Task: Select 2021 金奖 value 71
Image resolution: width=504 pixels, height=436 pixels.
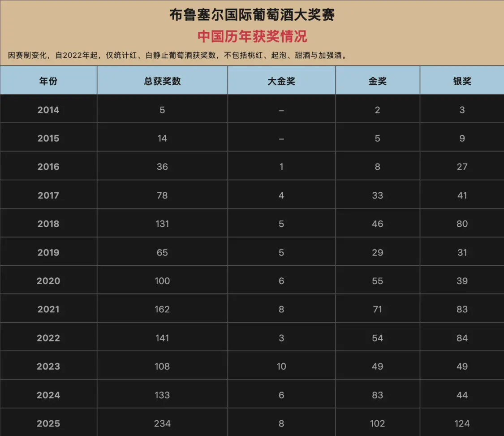Action: (x=377, y=309)
